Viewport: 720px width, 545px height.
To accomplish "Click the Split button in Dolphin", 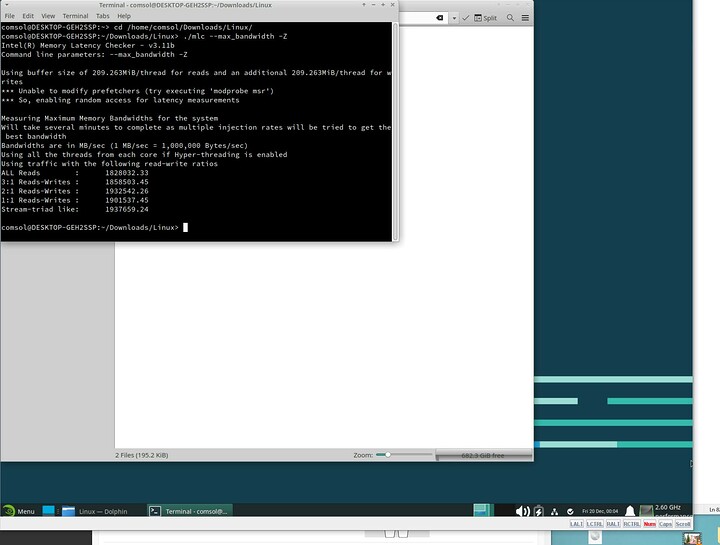I will (486, 18).
